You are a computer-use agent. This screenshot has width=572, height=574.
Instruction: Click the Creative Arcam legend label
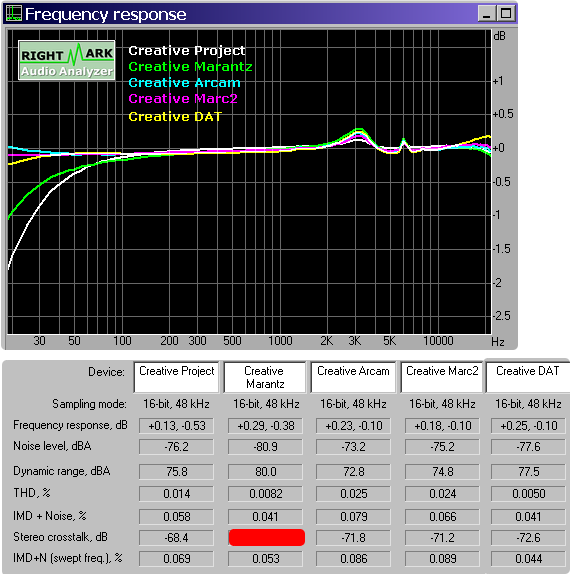click(184, 83)
